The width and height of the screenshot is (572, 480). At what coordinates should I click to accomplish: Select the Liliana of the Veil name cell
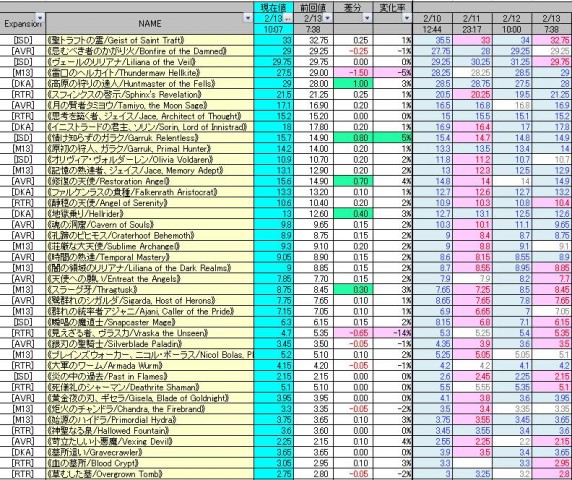click(150, 62)
